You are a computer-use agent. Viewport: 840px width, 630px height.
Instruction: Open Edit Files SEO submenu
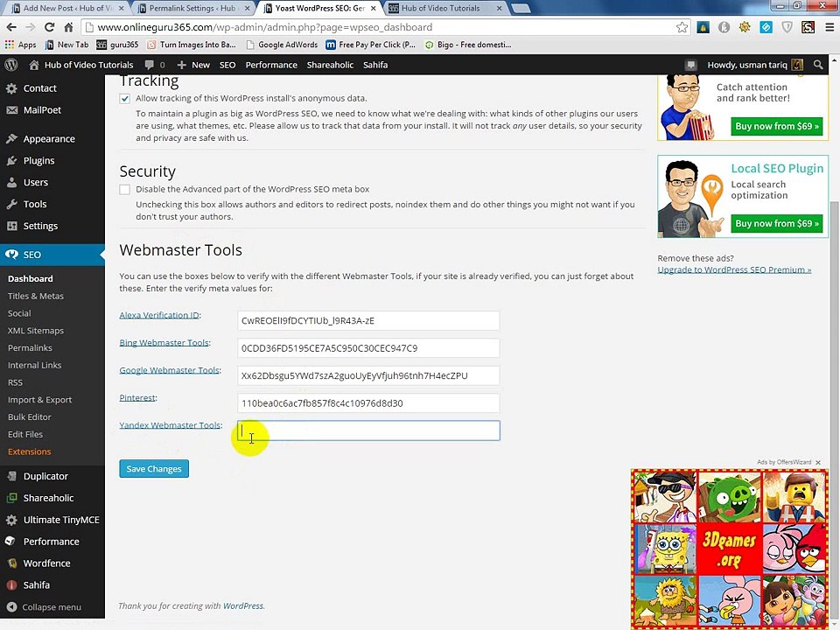click(25, 435)
